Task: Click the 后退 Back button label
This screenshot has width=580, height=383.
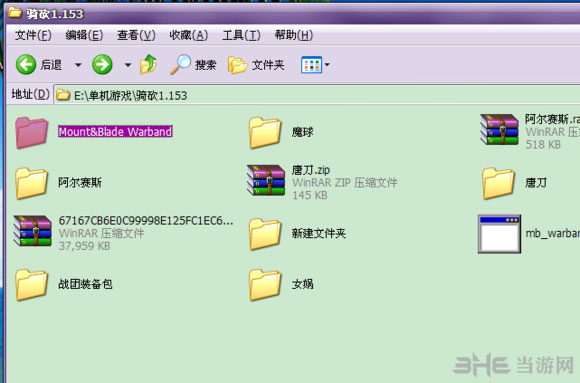Action: (51, 65)
